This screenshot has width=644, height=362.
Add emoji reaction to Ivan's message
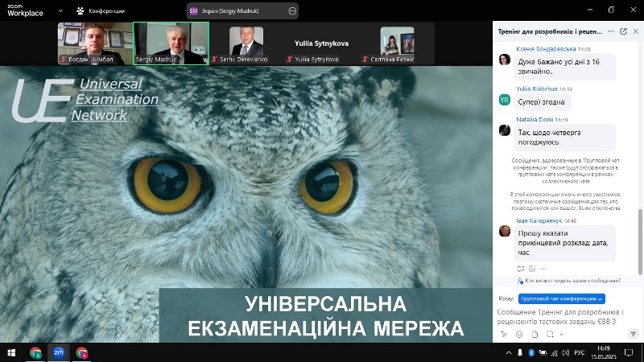533,268
